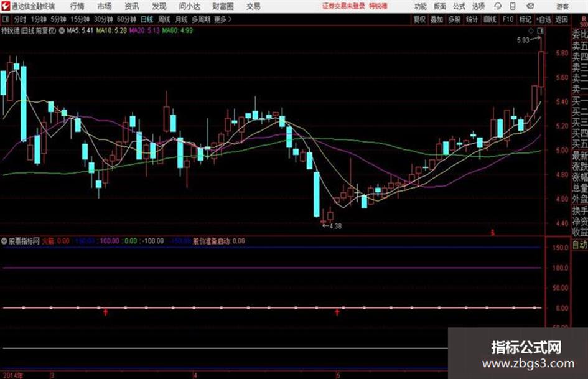Click the 统计 statistics button
The width and height of the screenshot is (588, 379).
coord(472,19)
